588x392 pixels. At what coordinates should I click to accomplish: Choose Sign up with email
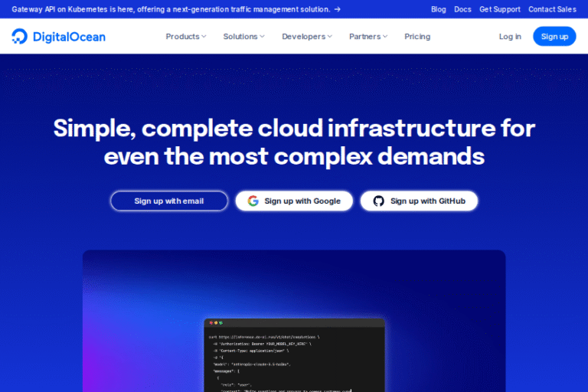pyautogui.click(x=169, y=201)
